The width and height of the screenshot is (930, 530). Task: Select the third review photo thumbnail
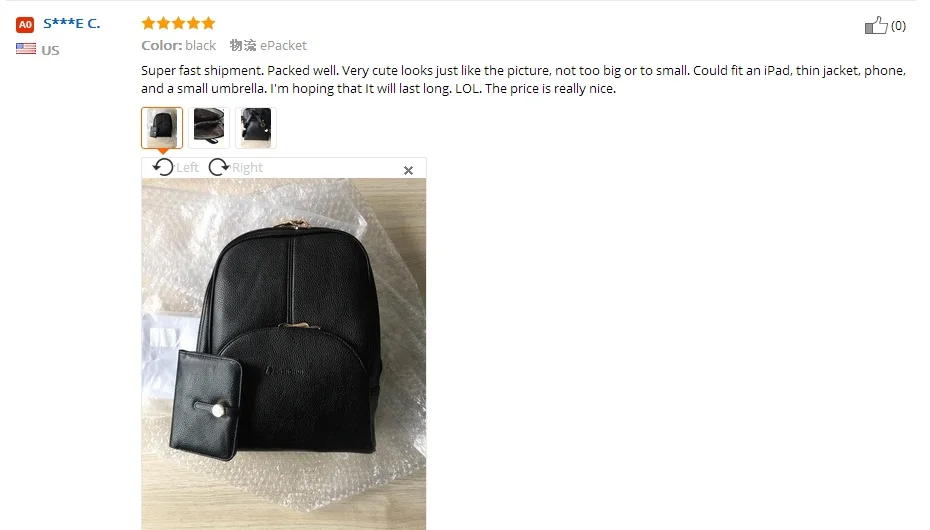tap(256, 127)
